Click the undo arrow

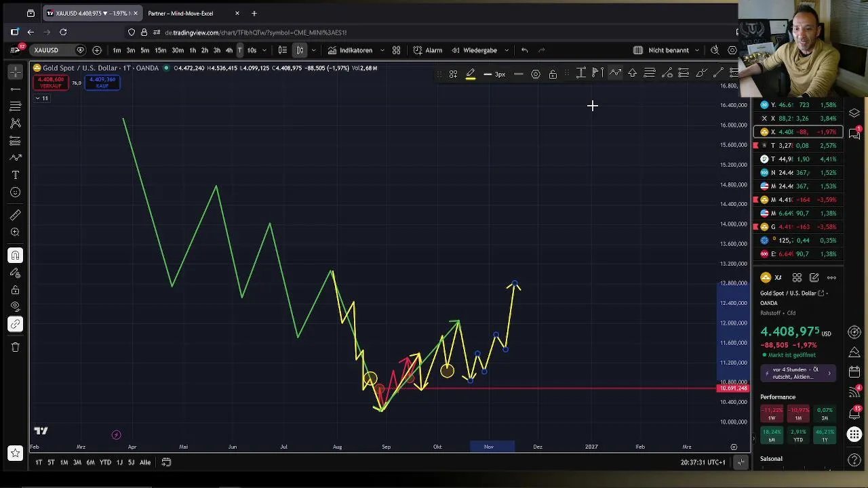click(524, 50)
